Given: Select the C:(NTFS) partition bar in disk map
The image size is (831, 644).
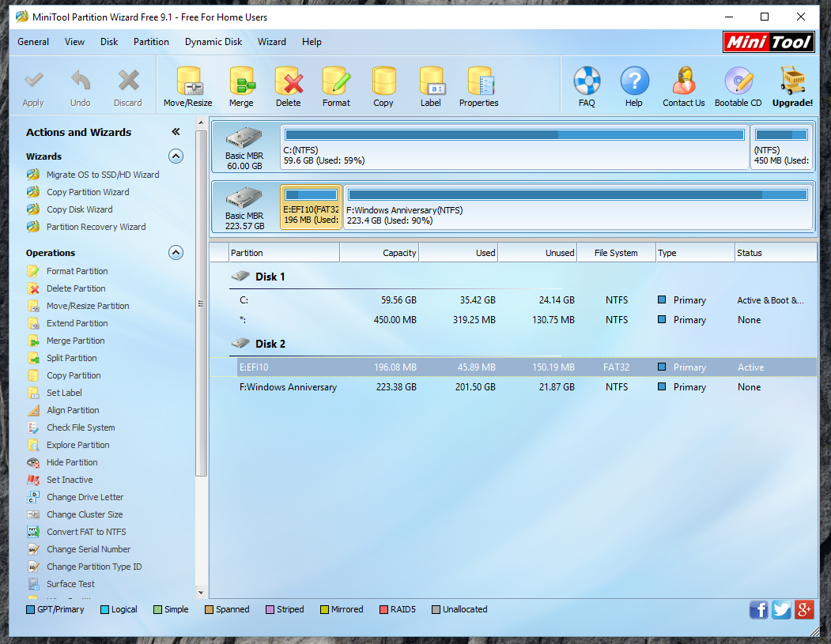Looking at the screenshot, I should pos(514,147).
